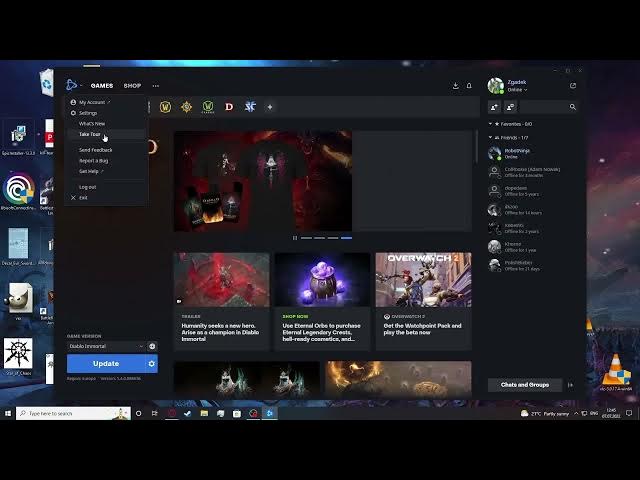Click the Battle.net taskbar icon
This screenshot has height=480, width=640.
(270, 413)
